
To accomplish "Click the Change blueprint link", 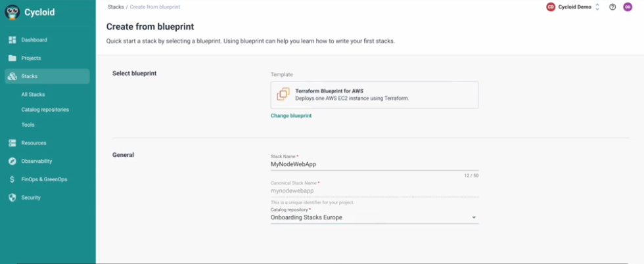I will point(291,116).
